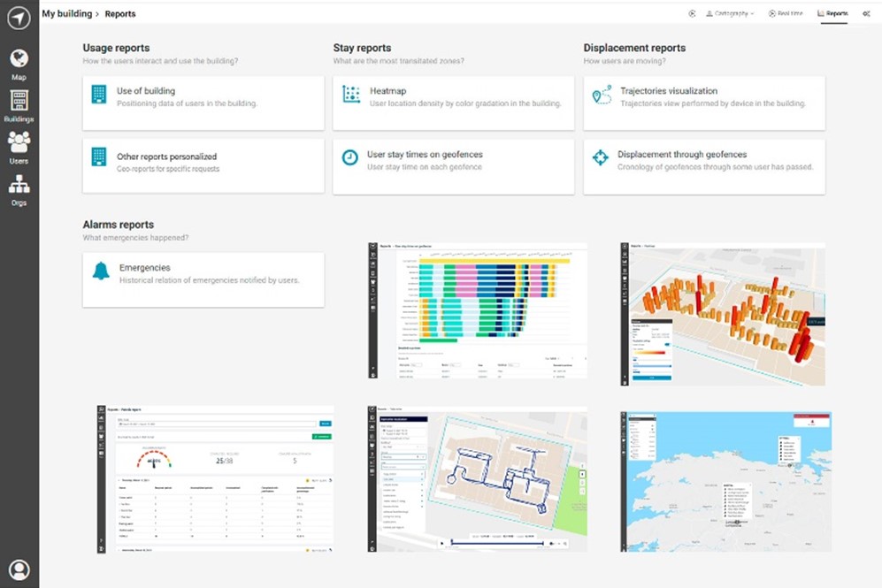Viewport: 882px width, 588px height.
Task: View the trajectory floor plan thumbnail
Action: coord(478,479)
